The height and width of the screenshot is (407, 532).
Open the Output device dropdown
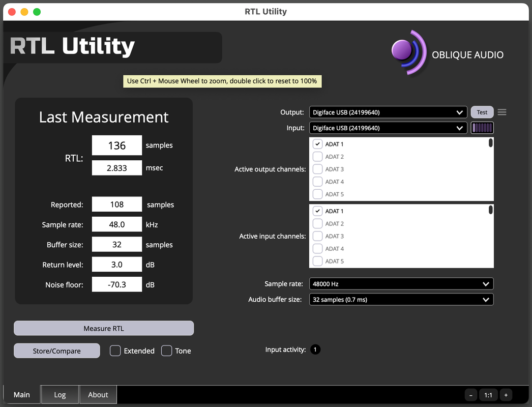point(388,112)
